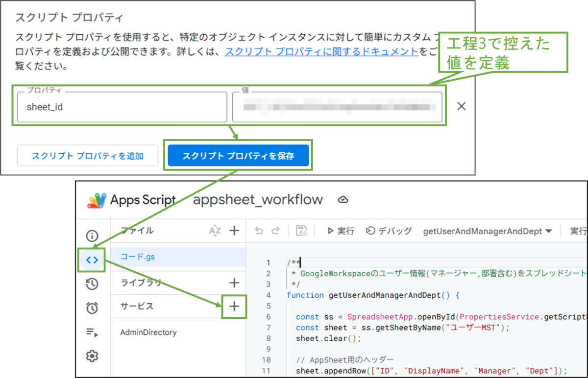
Task: Click the ライブラリ section label
Action: pyautogui.click(x=141, y=283)
